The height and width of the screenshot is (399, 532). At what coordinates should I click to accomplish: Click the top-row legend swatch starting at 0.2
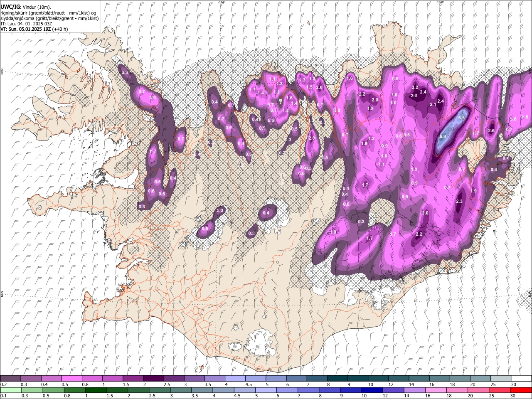(10, 379)
